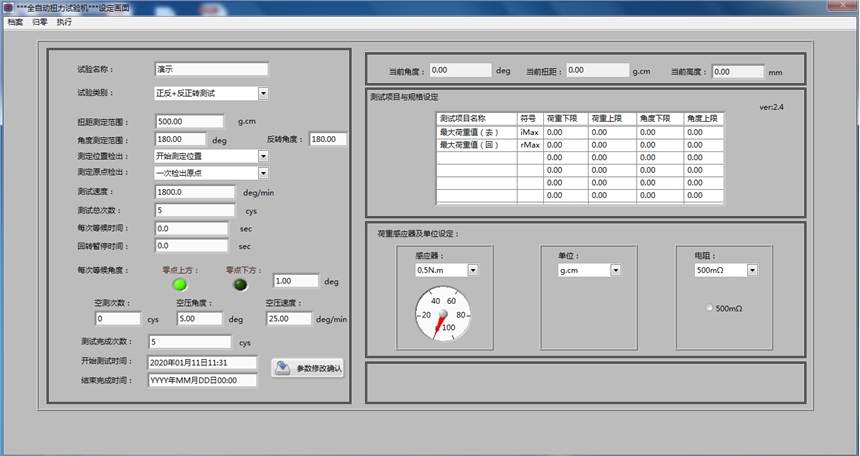Open the 归零 menu

[x=40, y=21]
